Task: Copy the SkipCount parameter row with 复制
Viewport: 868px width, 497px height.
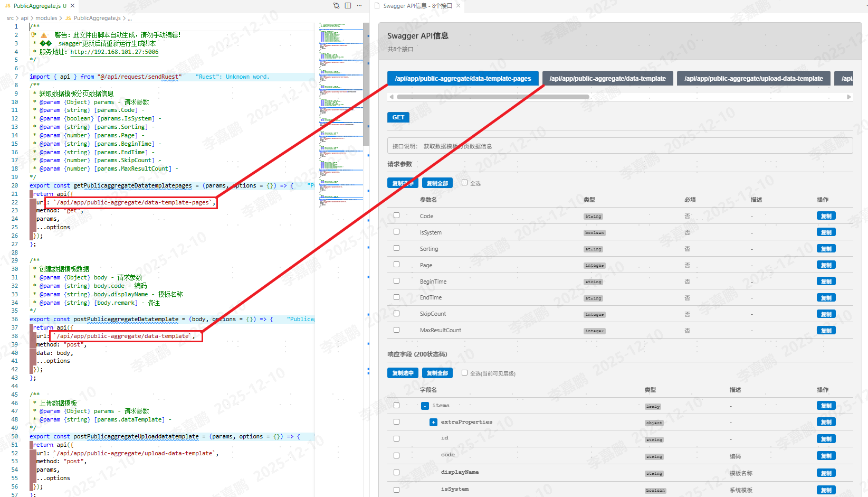Action: click(826, 314)
